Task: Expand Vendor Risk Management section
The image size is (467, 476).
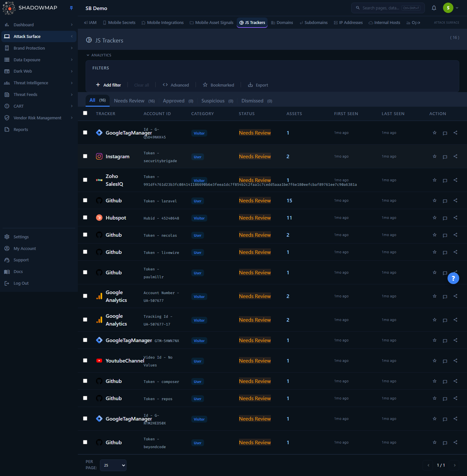Action: click(x=39, y=118)
